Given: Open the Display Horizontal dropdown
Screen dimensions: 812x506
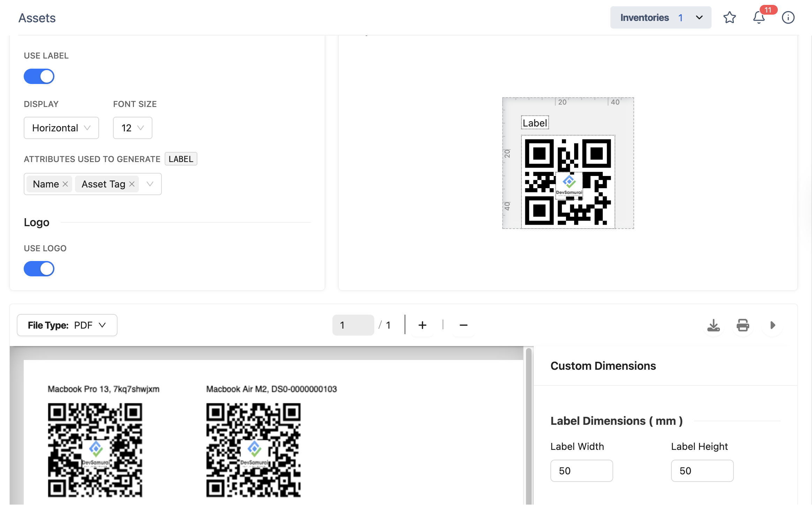Looking at the screenshot, I should [x=61, y=128].
